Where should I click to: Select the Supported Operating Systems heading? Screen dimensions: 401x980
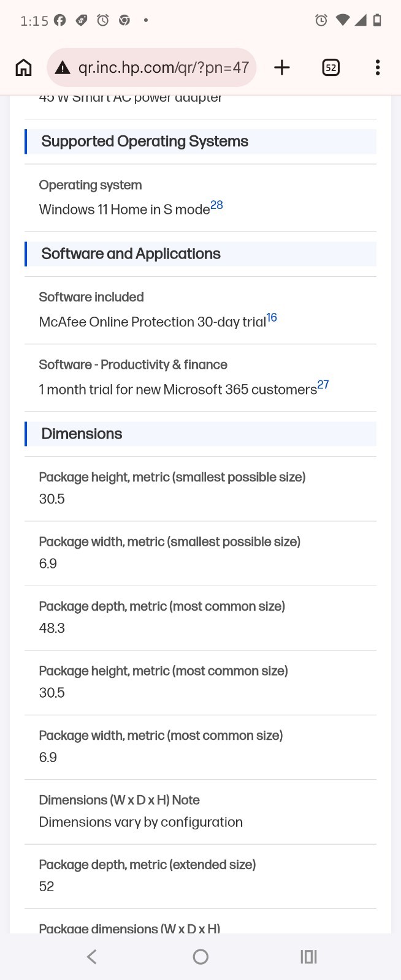(x=145, y=141)
